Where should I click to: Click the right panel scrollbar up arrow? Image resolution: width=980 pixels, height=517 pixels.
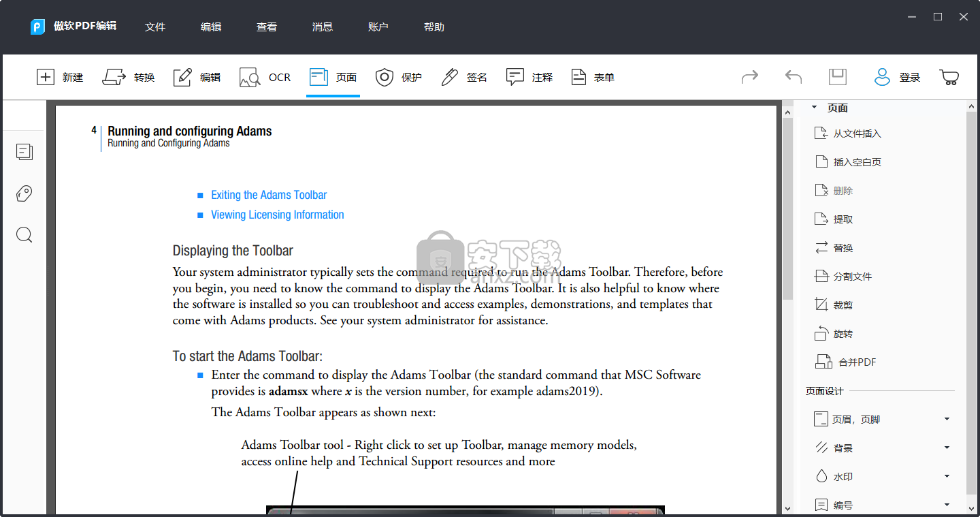pos(971,108)
